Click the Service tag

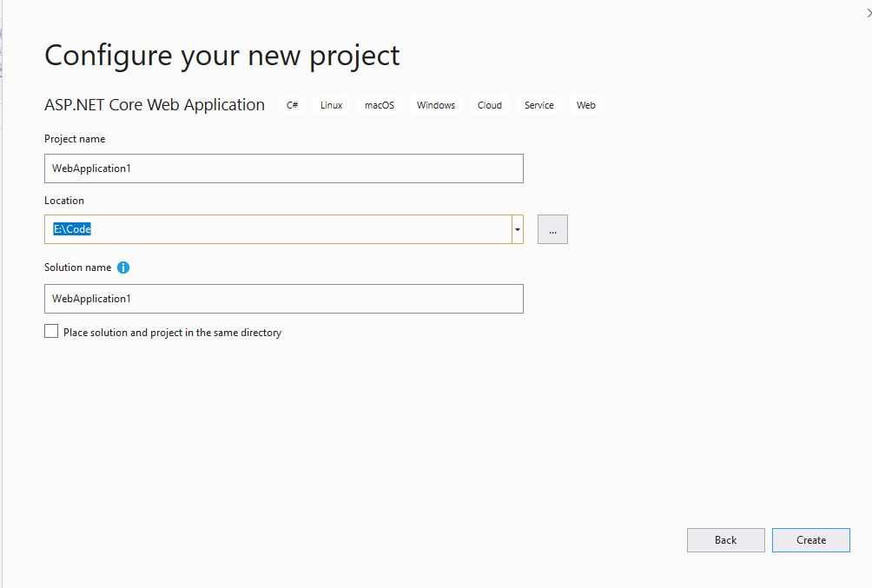538,105
